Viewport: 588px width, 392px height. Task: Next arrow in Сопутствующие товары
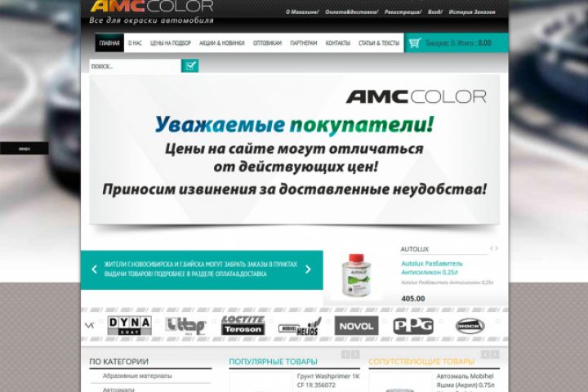(495, 354)
